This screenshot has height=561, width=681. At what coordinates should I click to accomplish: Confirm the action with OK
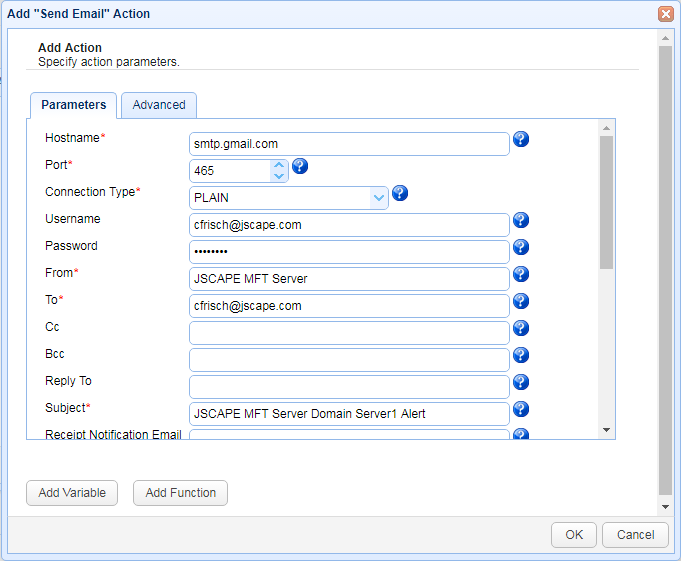point(573,535)
